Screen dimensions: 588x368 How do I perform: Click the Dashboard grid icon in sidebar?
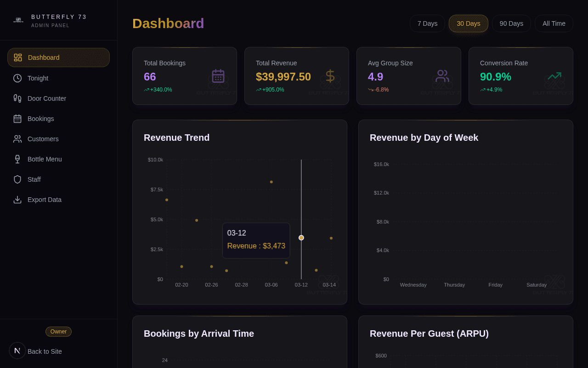point(18,57)
